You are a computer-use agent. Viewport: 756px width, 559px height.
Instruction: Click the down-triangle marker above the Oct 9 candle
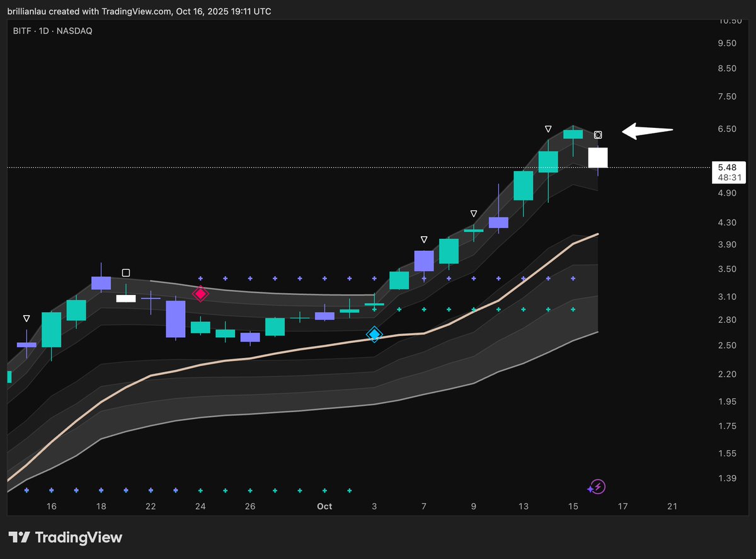coord(473,213)
